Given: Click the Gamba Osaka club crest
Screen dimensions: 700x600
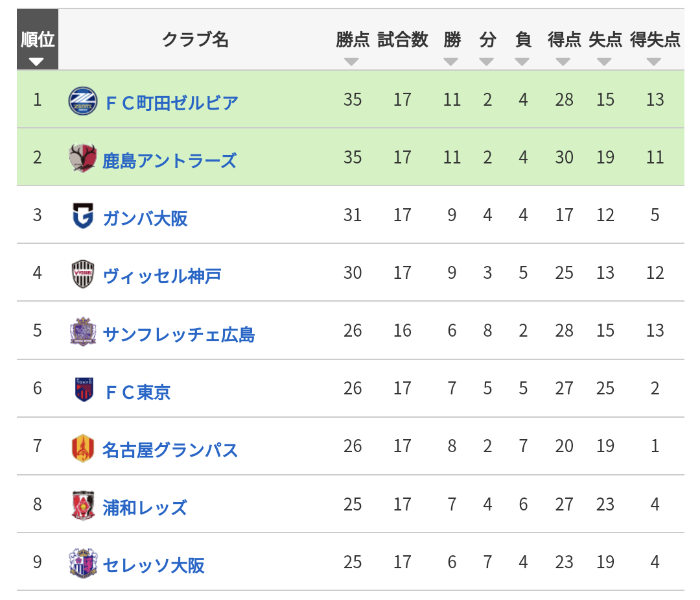Looking at the screenshot, I should tap(83, 215).
